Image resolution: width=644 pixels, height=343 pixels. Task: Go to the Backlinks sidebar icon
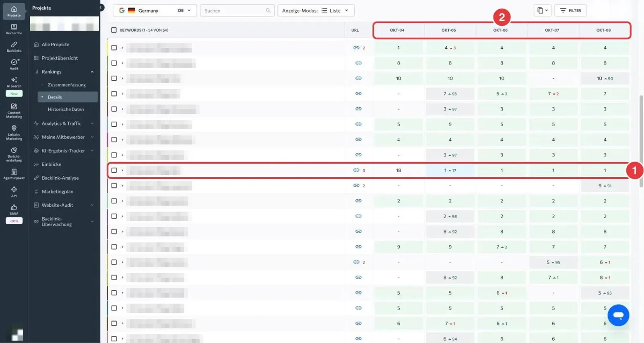(x=14, y=47)
